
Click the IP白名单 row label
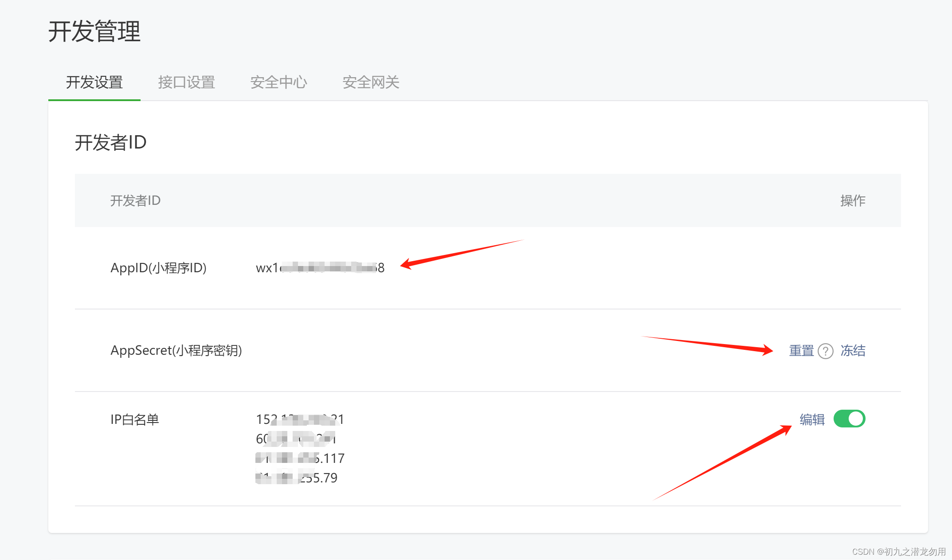[x=134, y=419]
